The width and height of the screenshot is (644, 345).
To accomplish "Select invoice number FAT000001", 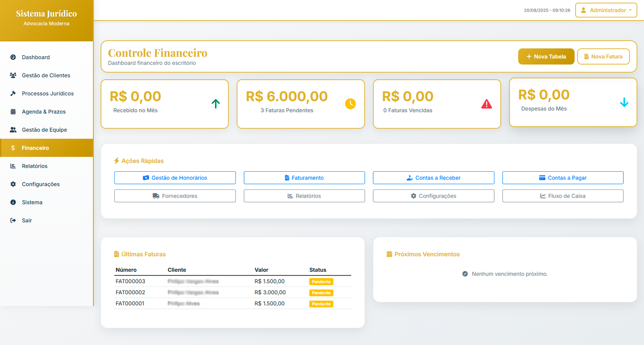I will (130, 303).
